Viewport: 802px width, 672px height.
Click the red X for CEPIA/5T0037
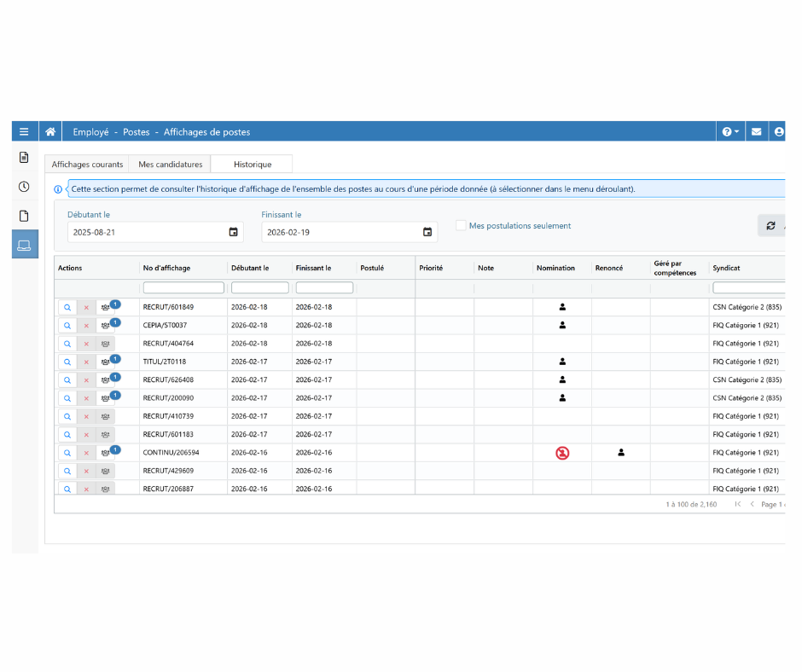[86, 326]
